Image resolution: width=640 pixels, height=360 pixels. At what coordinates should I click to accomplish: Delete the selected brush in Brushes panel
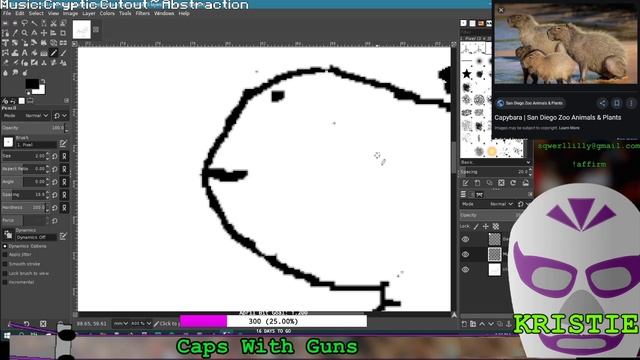[x=501, y=183]
